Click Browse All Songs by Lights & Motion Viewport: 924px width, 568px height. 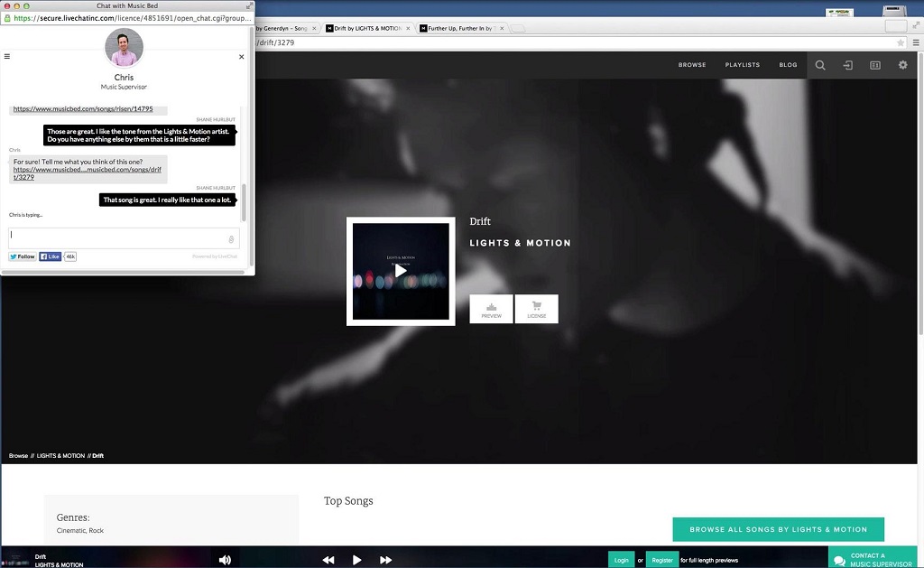coord(779,530)
